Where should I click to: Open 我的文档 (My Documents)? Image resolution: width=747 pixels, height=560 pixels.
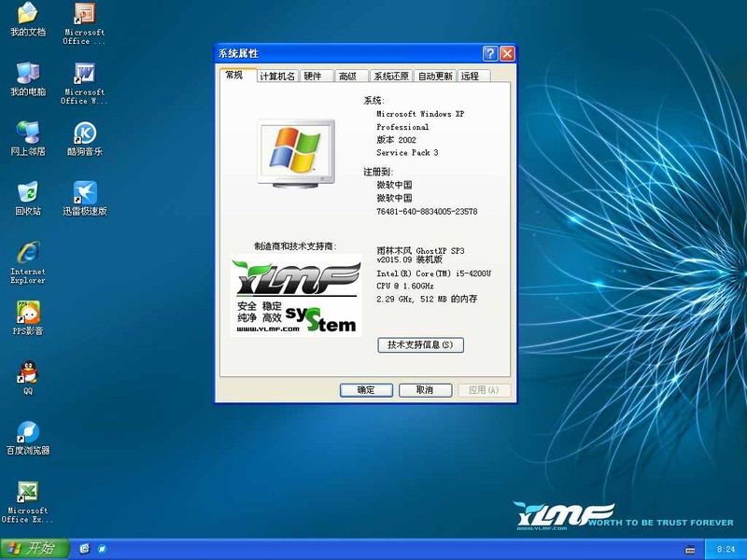[x=26, y=15]
